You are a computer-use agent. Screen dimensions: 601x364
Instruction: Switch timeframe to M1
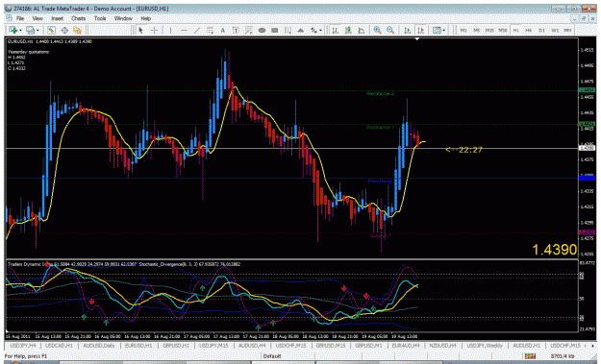tap(463, 30)
